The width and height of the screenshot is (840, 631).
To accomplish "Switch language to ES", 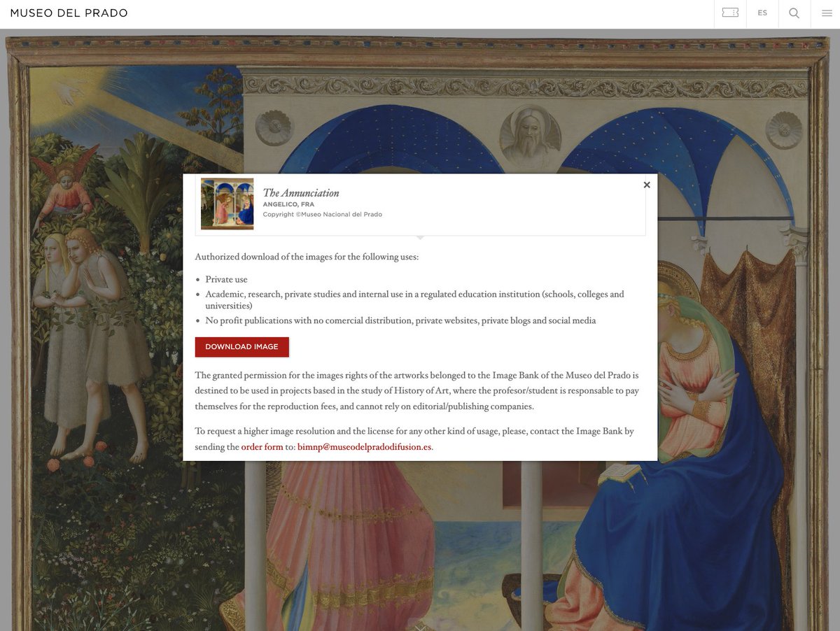I will tap(762, 13).
